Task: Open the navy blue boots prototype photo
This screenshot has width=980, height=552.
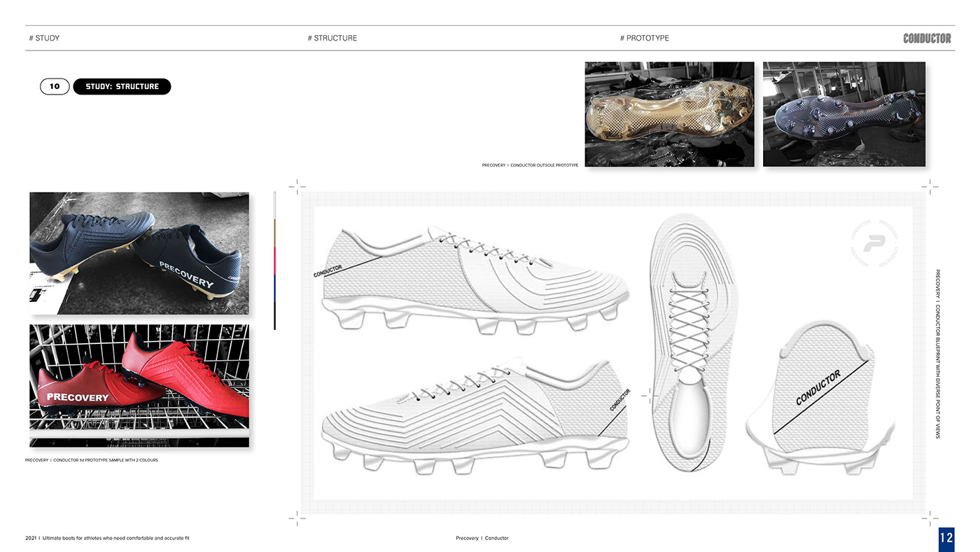Action: (139, 253)
